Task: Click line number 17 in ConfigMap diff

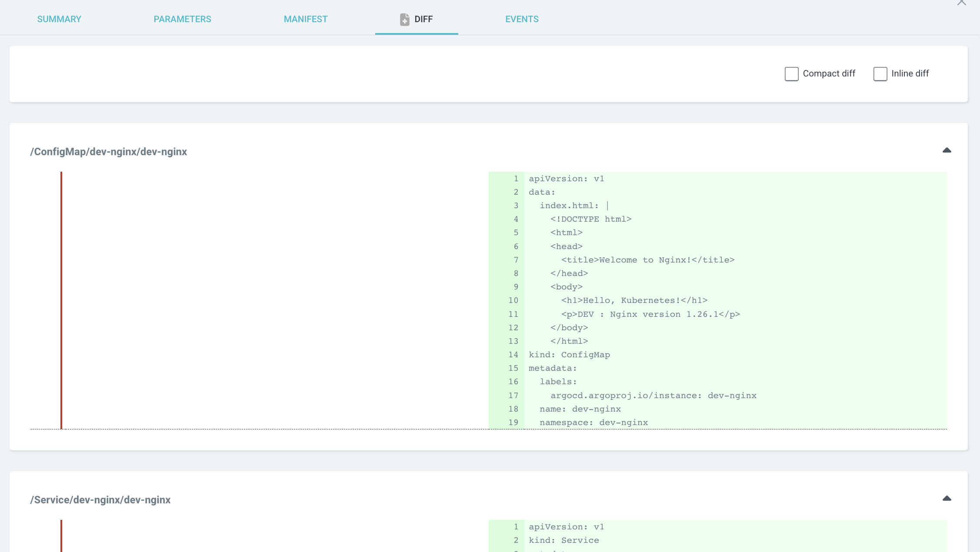Action: pyautogui.click(x=513, y=396)
